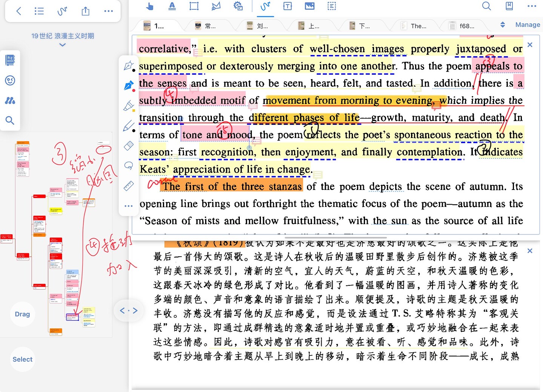The image size is (543, 392).
Task: Toggle mindmap handwriting scribble tool
Action: [62, 11]
